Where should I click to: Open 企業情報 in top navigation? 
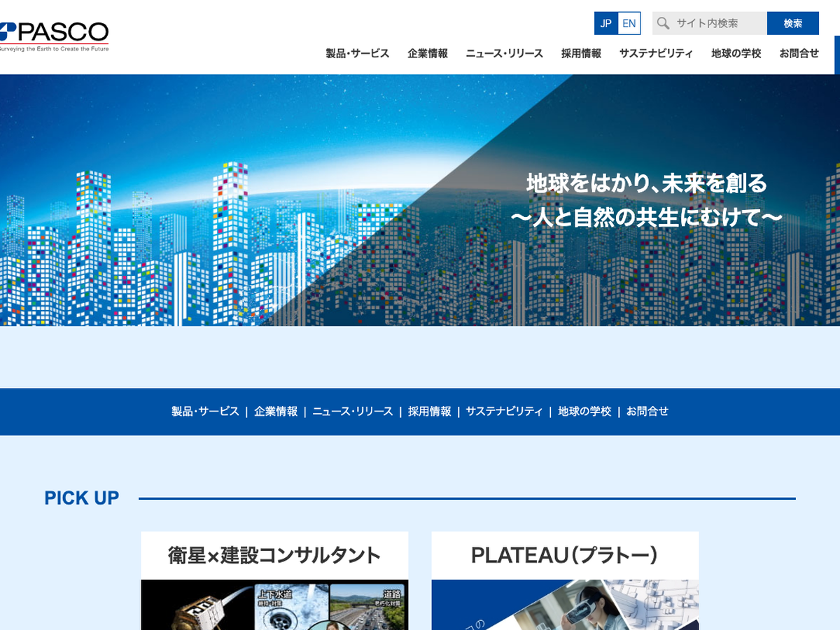[x=428, y=53]
